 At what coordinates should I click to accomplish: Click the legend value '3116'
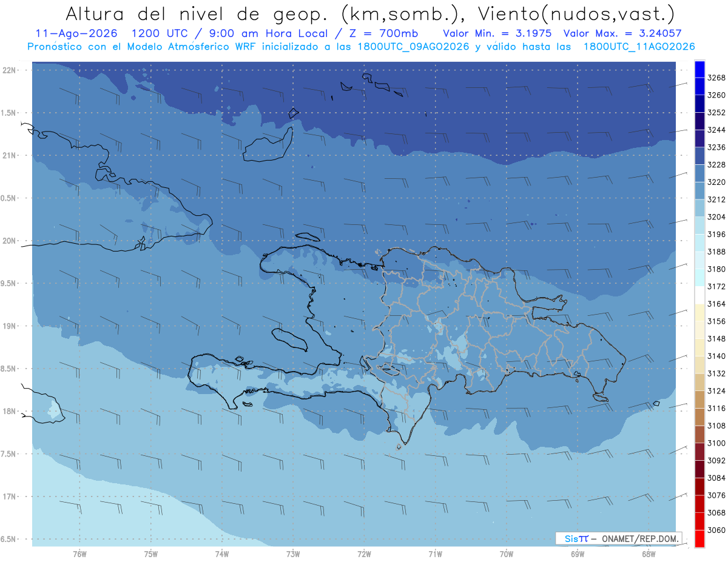point(716,409)
